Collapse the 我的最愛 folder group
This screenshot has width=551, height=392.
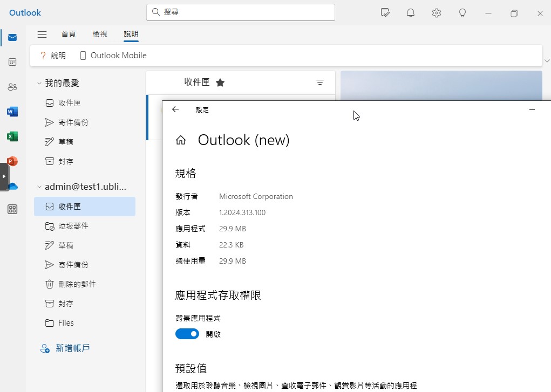point(39,83)
